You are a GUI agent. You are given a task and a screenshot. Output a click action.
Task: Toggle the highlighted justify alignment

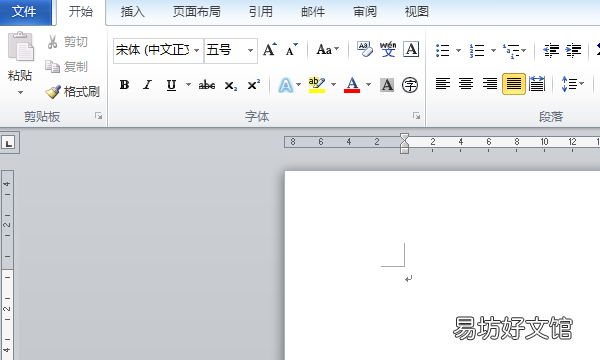pyautogui.click(x=514, y=84)
